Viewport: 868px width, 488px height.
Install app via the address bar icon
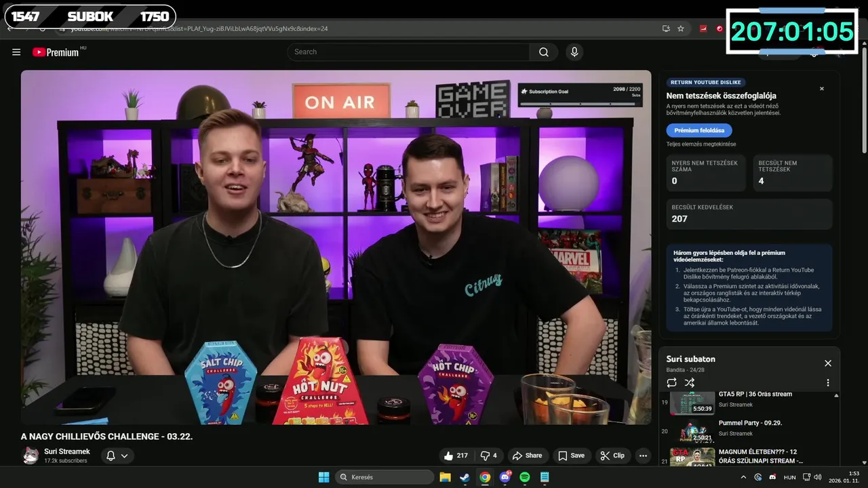coord(666,28)
